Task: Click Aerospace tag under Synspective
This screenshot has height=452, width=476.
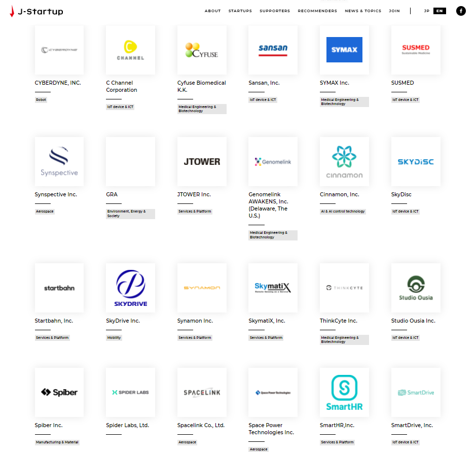Action: click(45, 212)
